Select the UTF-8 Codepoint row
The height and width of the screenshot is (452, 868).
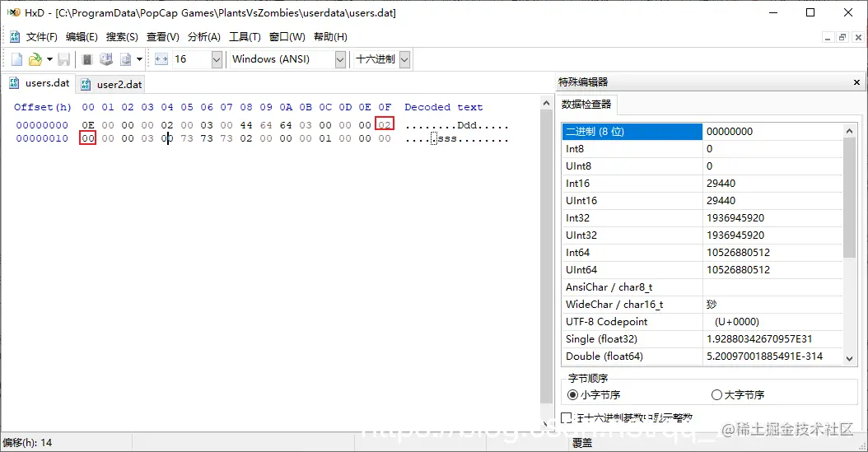[x=702, y=321]
